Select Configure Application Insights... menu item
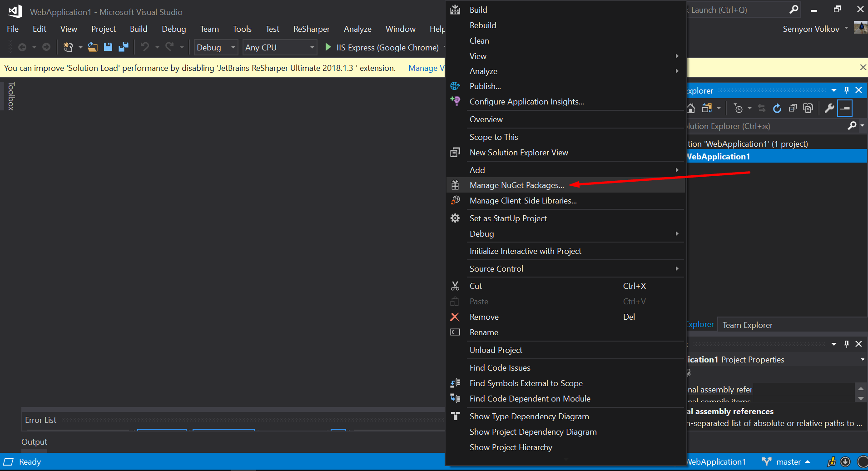The width and height of the screenshot is (868, 471). [x=565, y=101]
